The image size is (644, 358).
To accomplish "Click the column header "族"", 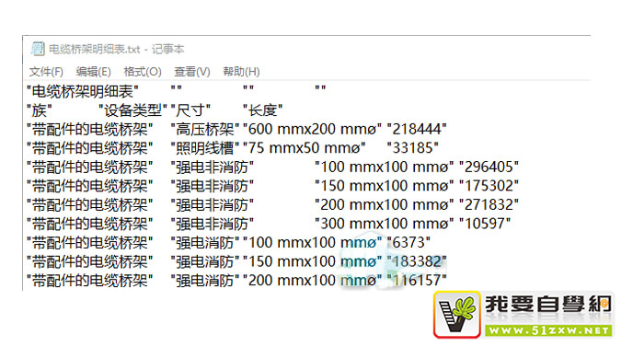I will pyautogui.click(x=40, y=110).
